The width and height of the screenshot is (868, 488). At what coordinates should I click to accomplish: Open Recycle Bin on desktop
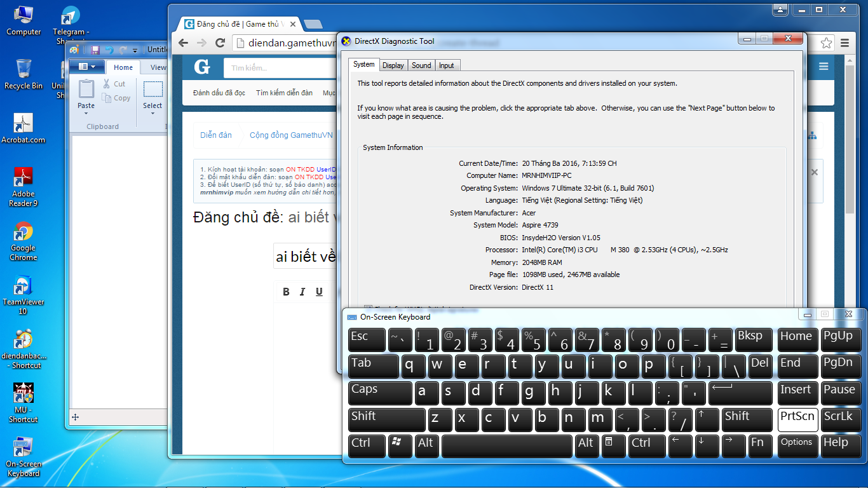(x=24, y=74)
